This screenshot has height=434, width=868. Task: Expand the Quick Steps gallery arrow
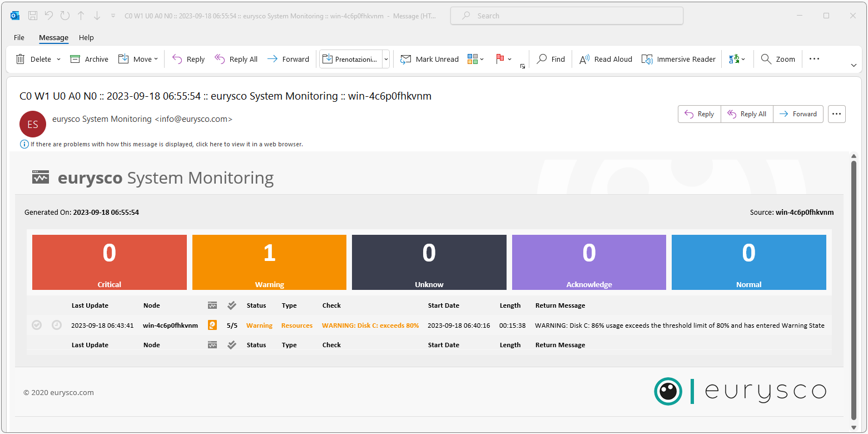[386, 59]
